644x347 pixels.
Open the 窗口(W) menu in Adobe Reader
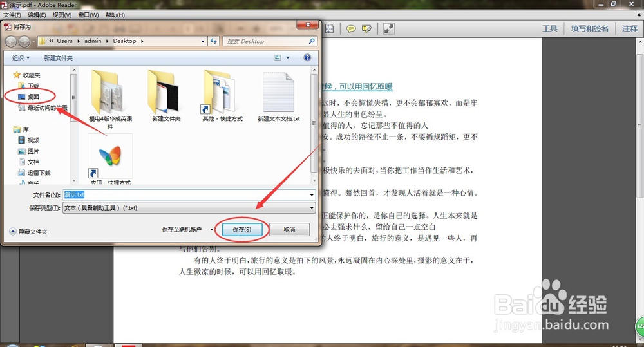click(x=88, y=15)
